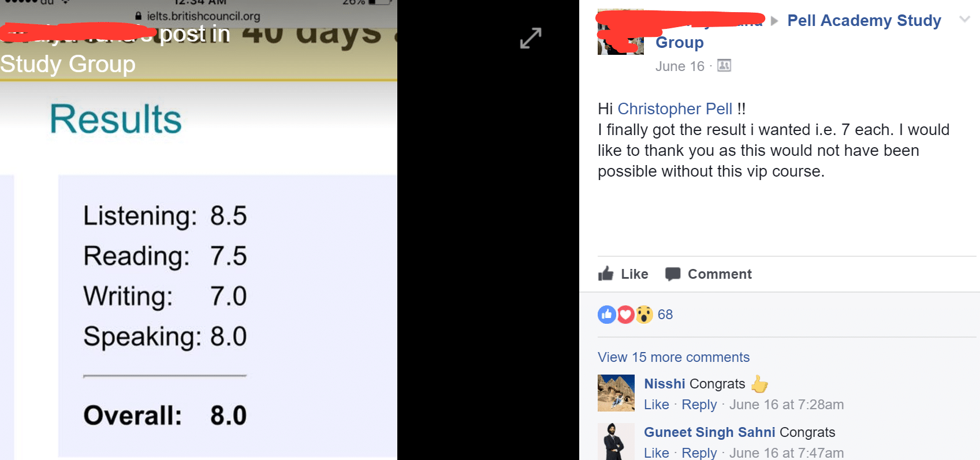980x460 pixels.
Task: Open the June 16 post timestamp
Action: [x=680, y=66]
